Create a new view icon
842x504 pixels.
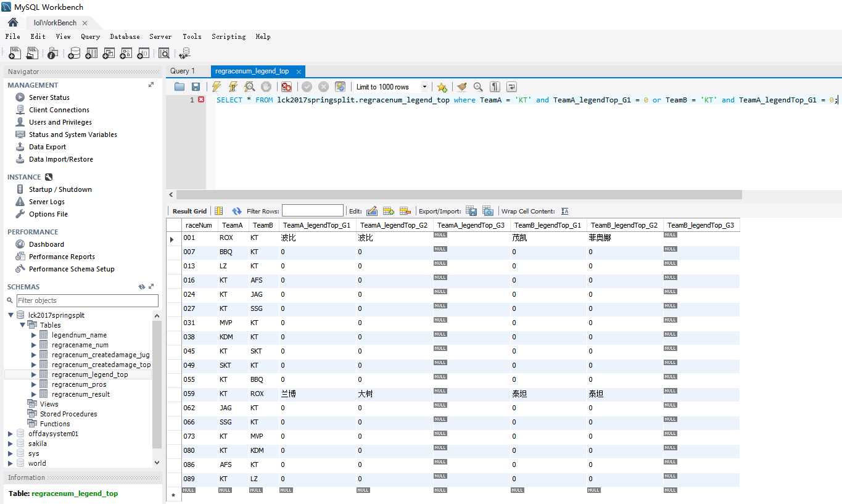click(109, 53)
